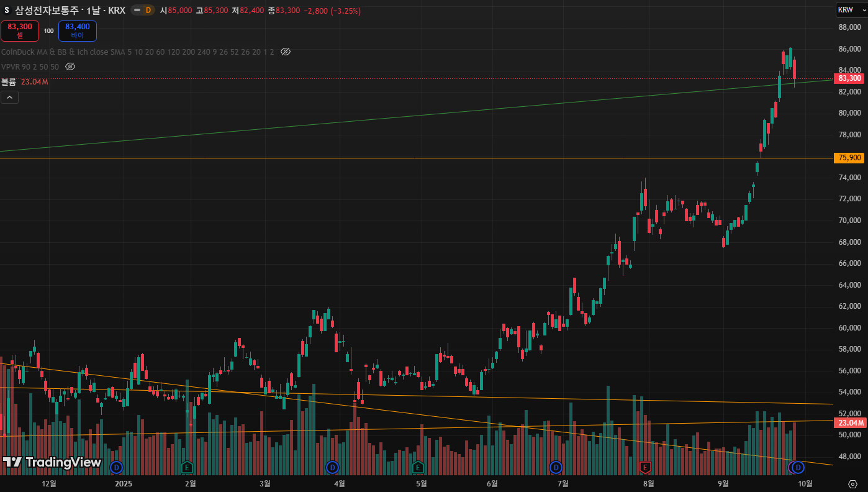Click the change value −2,800 (−3.25%)
Screen dimensions: 868x492
pyautogui.click(x=332, y=11)
